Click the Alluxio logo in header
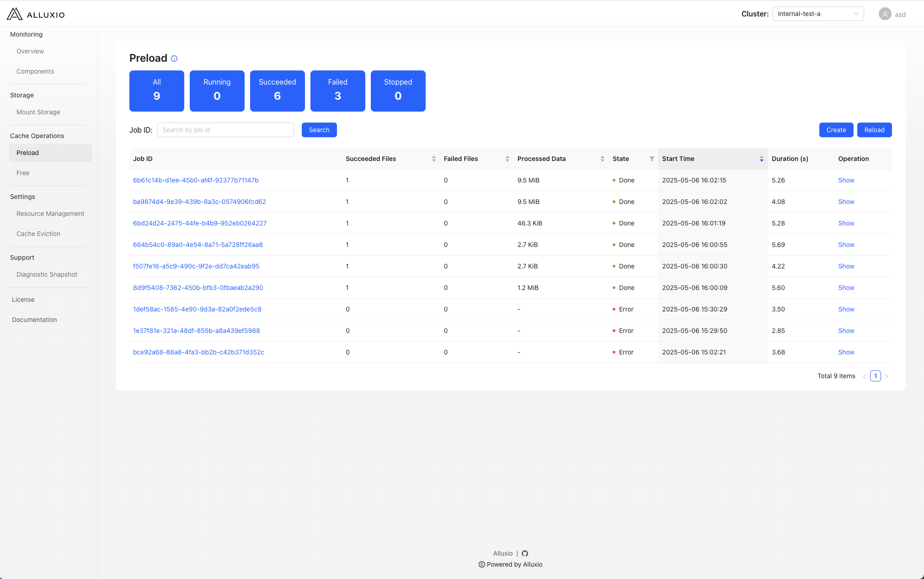 (36, 14)
